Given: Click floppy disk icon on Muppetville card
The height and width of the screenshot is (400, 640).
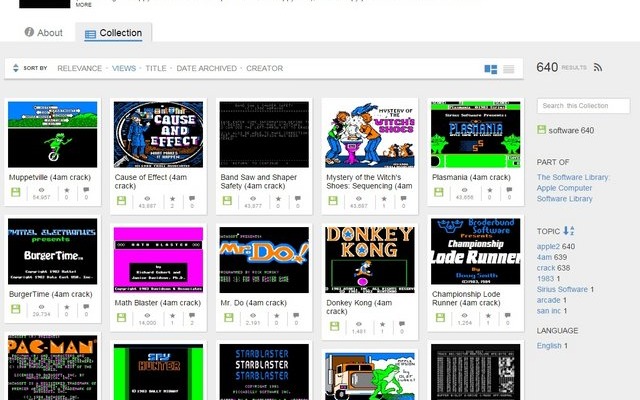Looking at the screenshot, I should [x=16, y=192].
